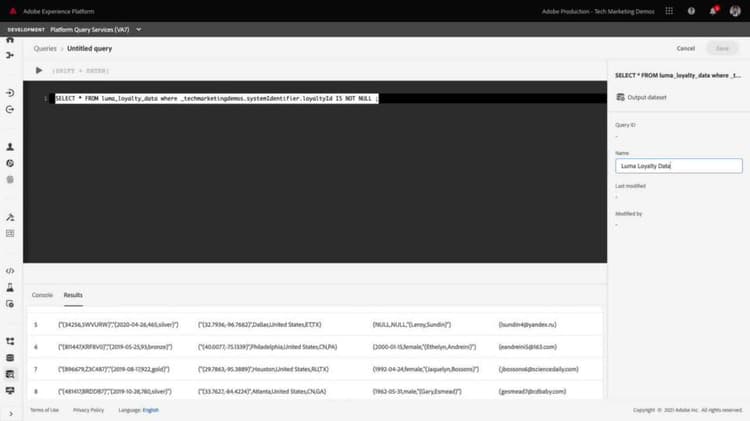Go to Sources in left navigation
The height and width of the screenshot is (421, 750).
pyautogui.click(x=10, y=93)
